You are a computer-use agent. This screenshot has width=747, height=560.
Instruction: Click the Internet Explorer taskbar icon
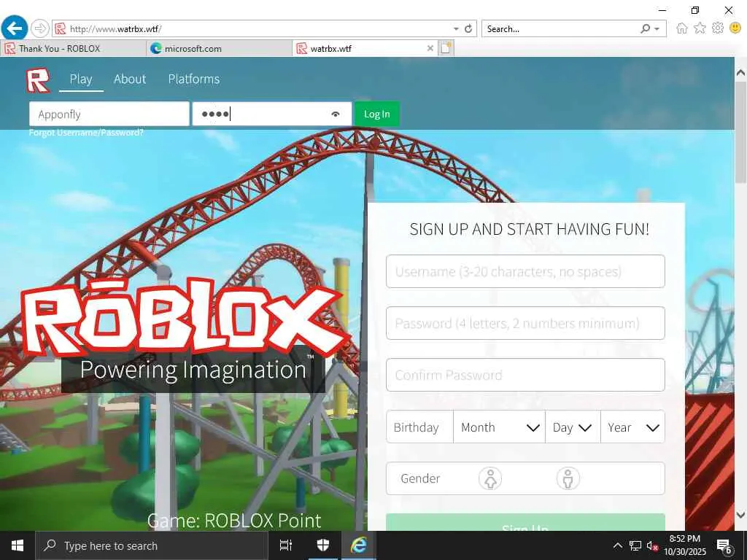359,545
